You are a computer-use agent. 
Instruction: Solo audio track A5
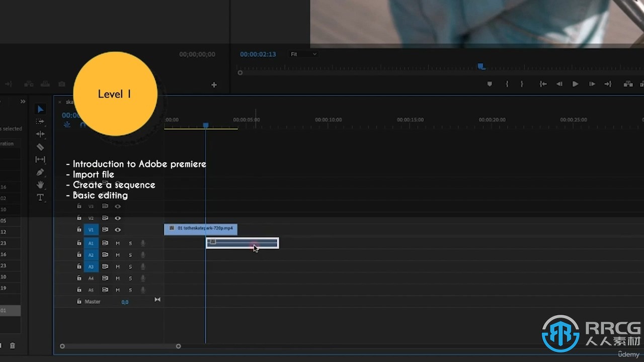pyautogui.click(x=130, y=290)
